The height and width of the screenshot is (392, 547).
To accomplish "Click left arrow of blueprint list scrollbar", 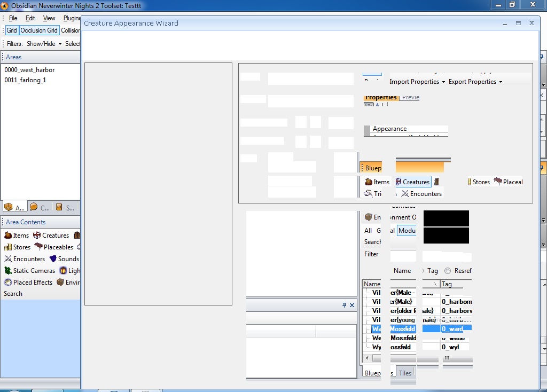I will coord(366,358).
